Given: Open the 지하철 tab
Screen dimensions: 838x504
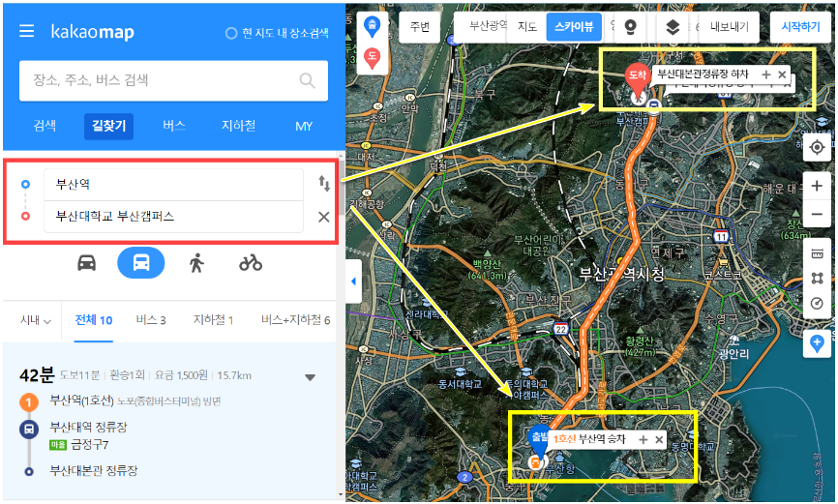Looking at the screenshot, I should (x=239, y=126).
